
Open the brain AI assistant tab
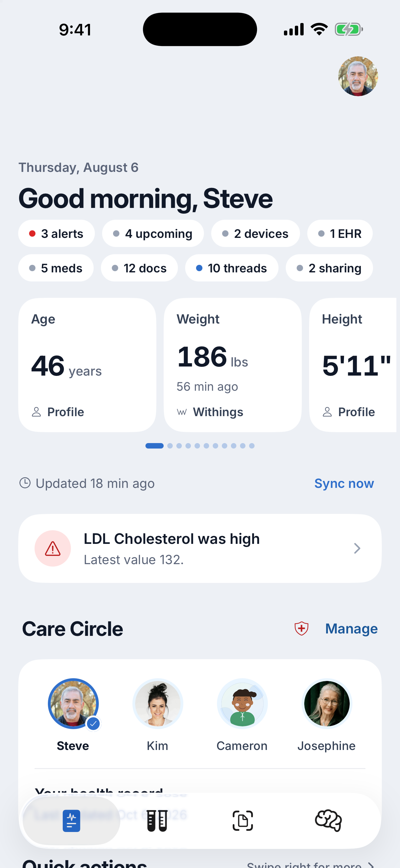(x=328, y=821)
